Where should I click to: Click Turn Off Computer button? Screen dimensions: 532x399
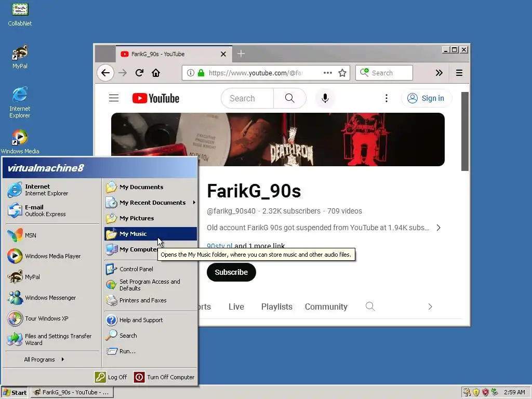(x=164, y=377)
